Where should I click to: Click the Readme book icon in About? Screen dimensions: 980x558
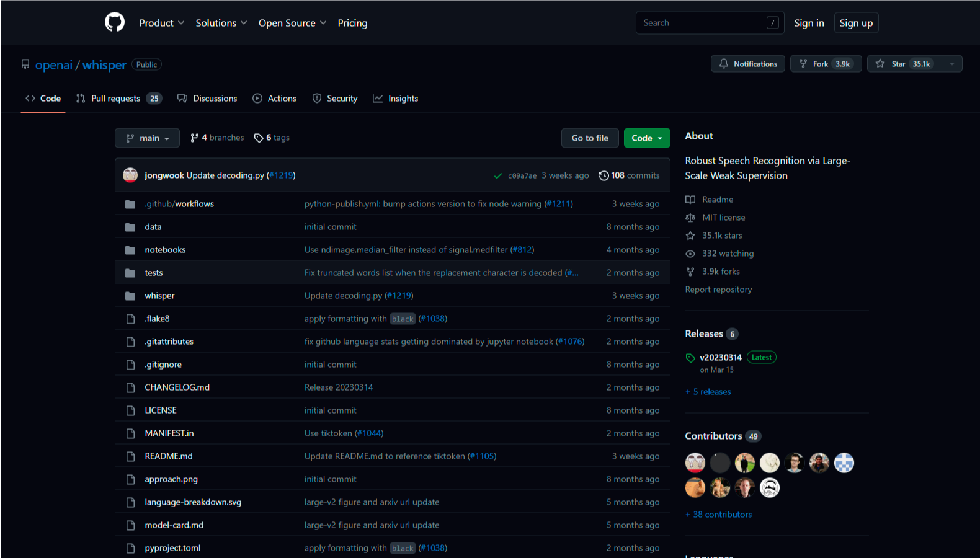pos(690,200)
